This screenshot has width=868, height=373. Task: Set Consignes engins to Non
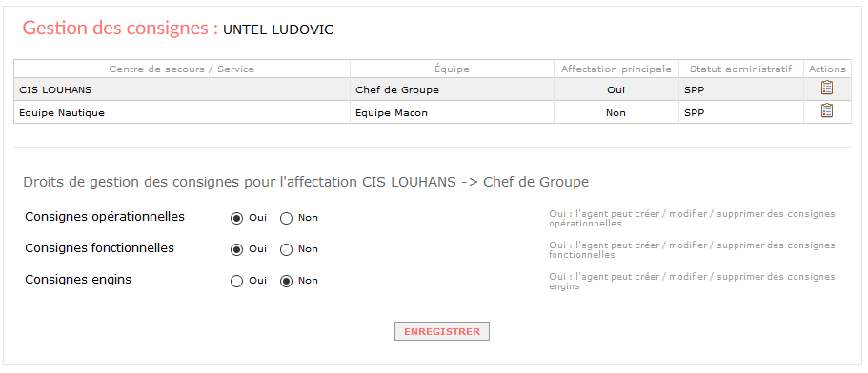tap(286, 282)
